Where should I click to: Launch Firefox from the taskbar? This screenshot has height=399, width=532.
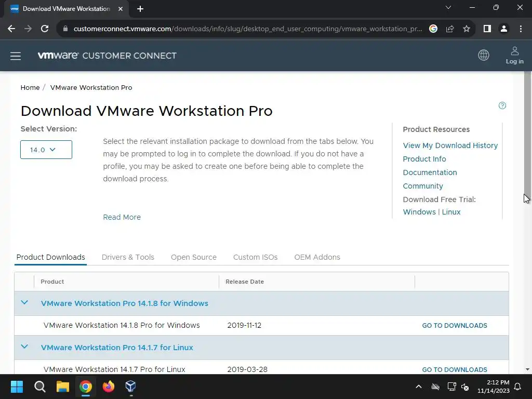click(109, 387)
